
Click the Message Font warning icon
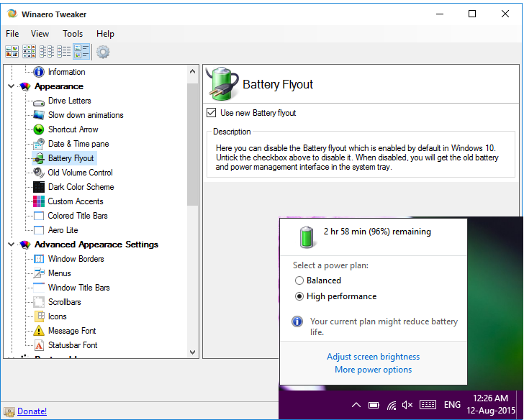(x=39, y=331)
